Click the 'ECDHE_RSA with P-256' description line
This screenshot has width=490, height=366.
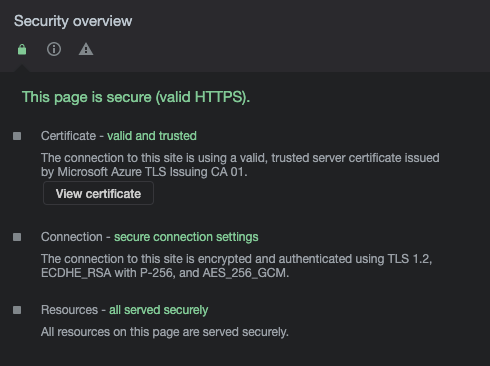(165, 273)
